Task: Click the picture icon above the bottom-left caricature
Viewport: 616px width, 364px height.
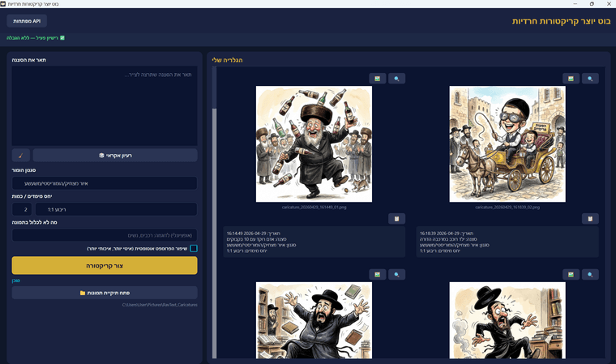Action: (x=377, y=274)
